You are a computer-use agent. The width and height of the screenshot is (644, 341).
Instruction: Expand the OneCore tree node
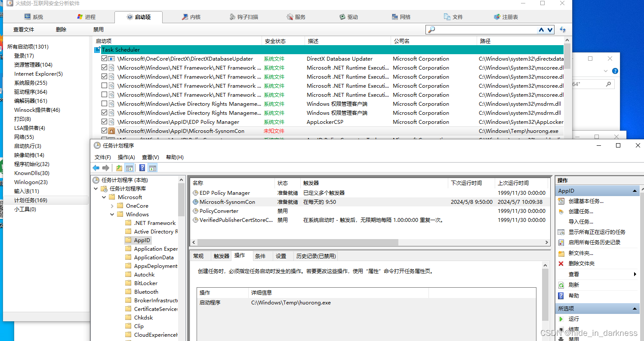pyautogui.click(x=112, y=206)
